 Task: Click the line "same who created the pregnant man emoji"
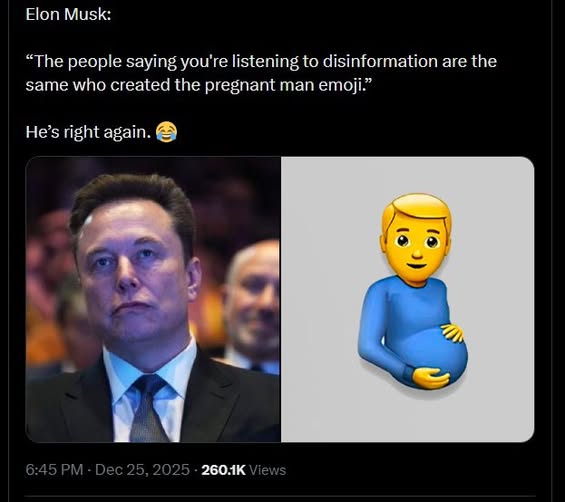pos(198,85)
